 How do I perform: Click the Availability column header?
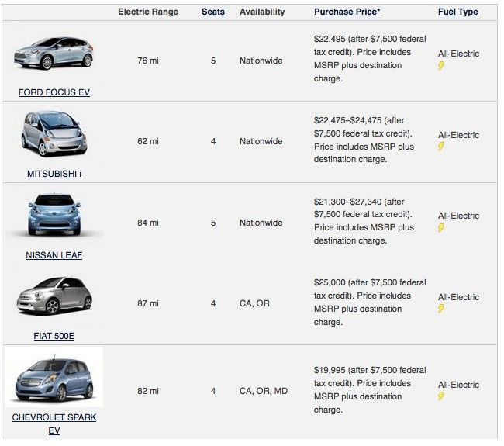point(262,12)
